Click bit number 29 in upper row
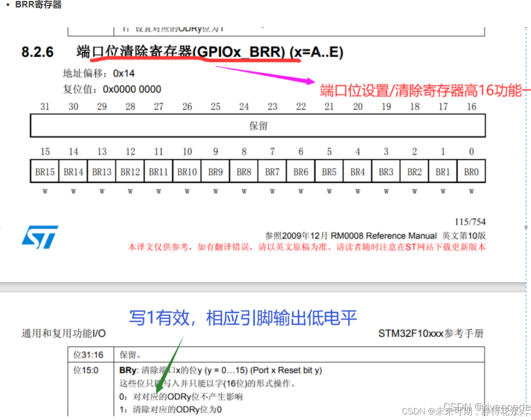Screen dimensions: 531x420 (x=102, y=107)
